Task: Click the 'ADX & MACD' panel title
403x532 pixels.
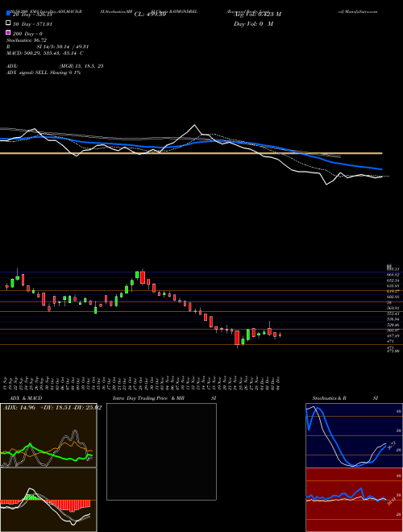Action: pos(26,398)
